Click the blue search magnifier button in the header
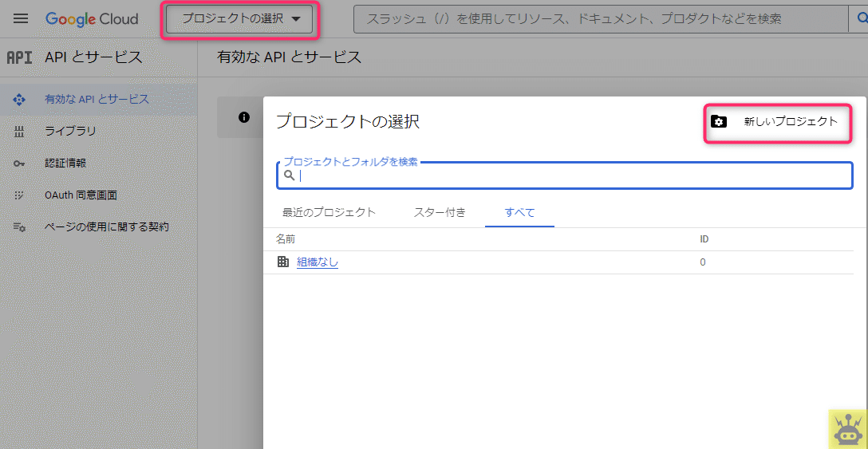This screenshot has width=868, height=449. [860, 19]
